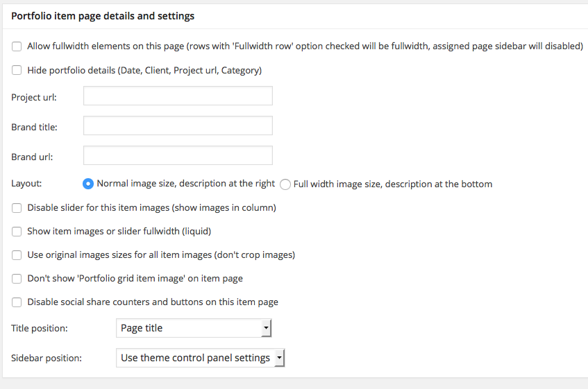Focus the Brand title input box
This screenshot has width=588, height=389.
click(x=178, y=126)
